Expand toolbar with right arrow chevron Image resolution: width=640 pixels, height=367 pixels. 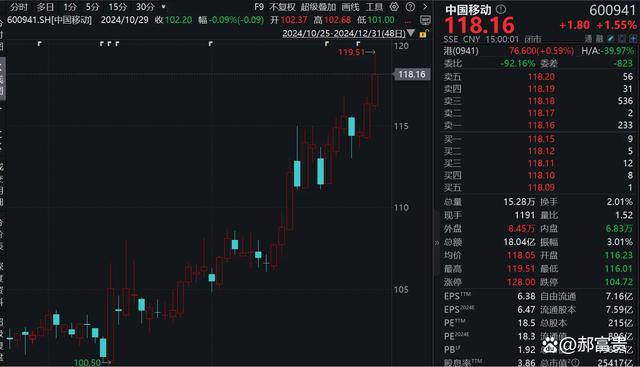coord(425,7)
